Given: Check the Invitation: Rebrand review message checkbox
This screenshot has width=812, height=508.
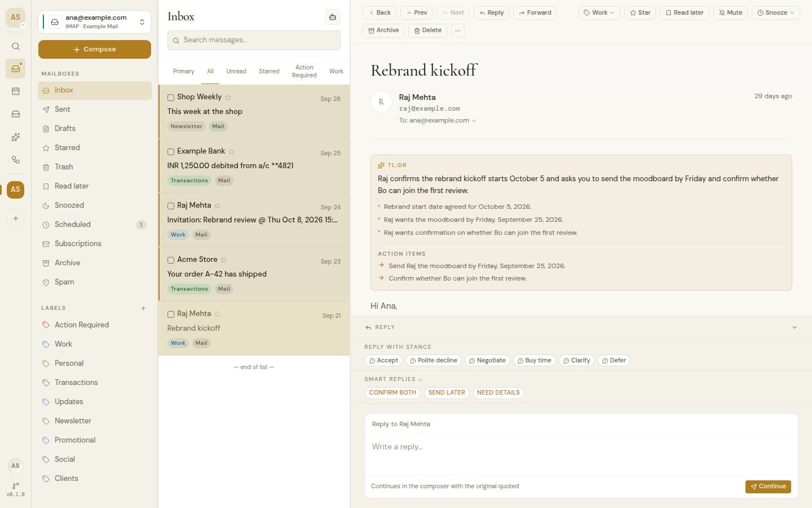Looking at the screenshot, I should [x=171, y=206].
